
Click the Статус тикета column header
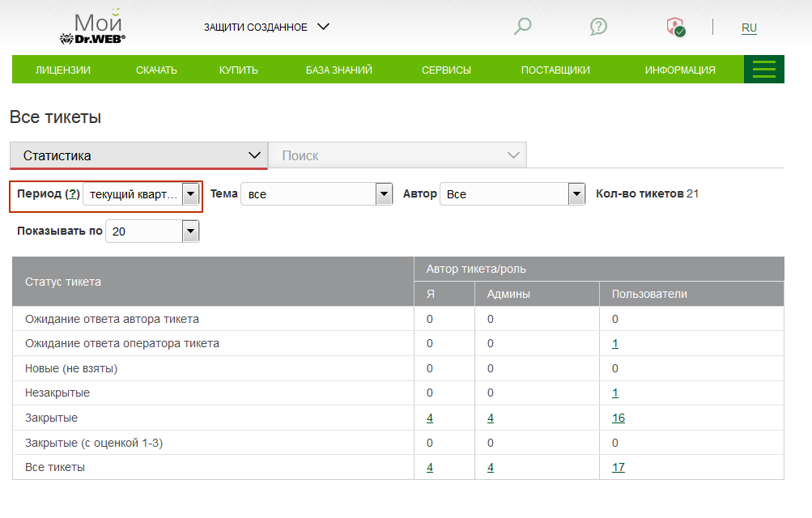214,282
